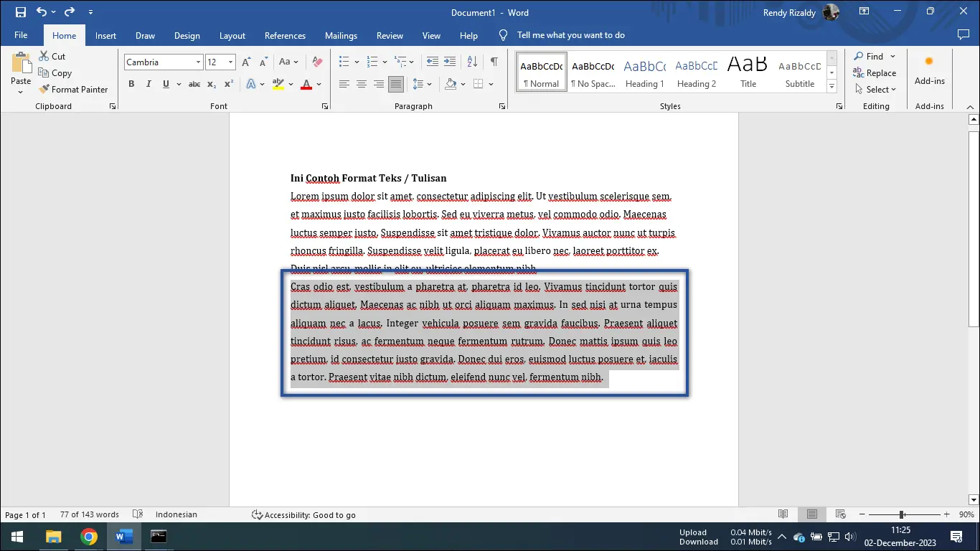Image resolution: width=980 pixels, height=551 pixels.
Task: Click the Tell me search field
Action: 570,35
